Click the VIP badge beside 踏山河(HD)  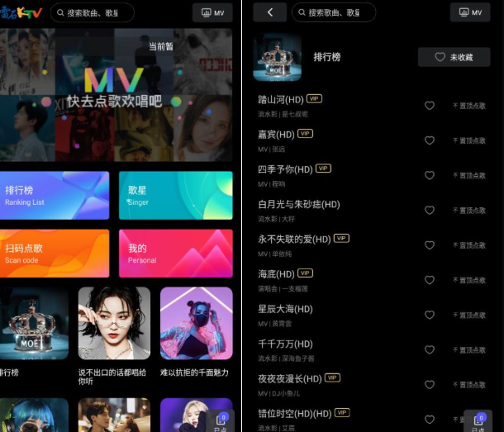[x=314, y=98]
